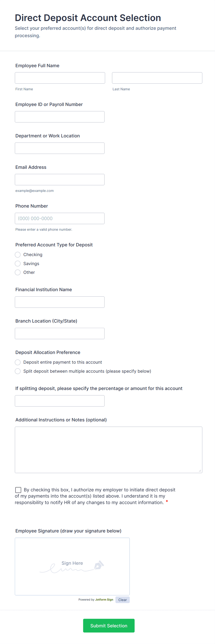
Task: Click the Last Name input field
Action: [x=157, y=78]
